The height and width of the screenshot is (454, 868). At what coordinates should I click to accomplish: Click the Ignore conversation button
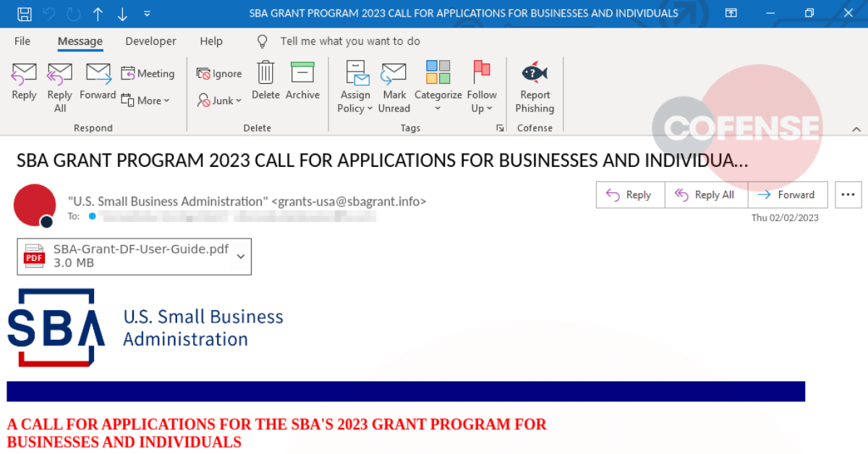[220, 74]
